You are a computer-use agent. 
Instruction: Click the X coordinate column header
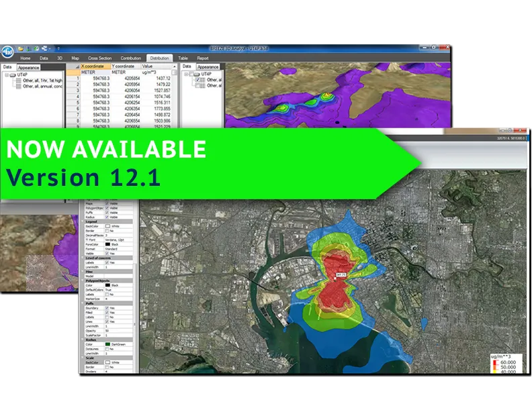[91, 66]
